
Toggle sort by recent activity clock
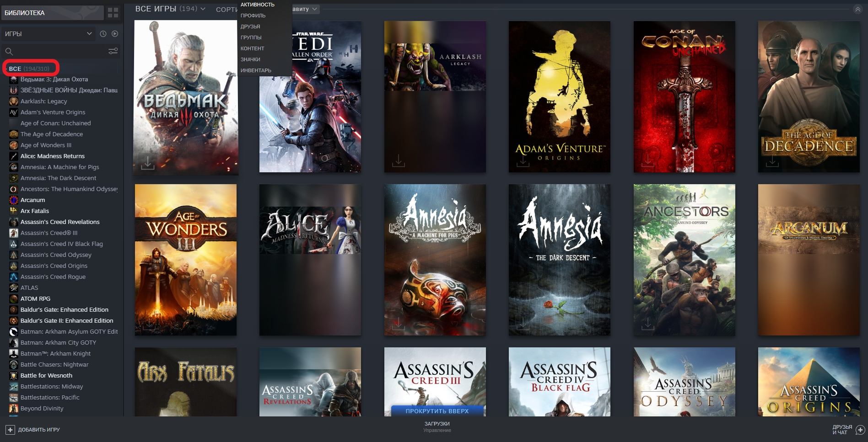click(x=103, y=34)
